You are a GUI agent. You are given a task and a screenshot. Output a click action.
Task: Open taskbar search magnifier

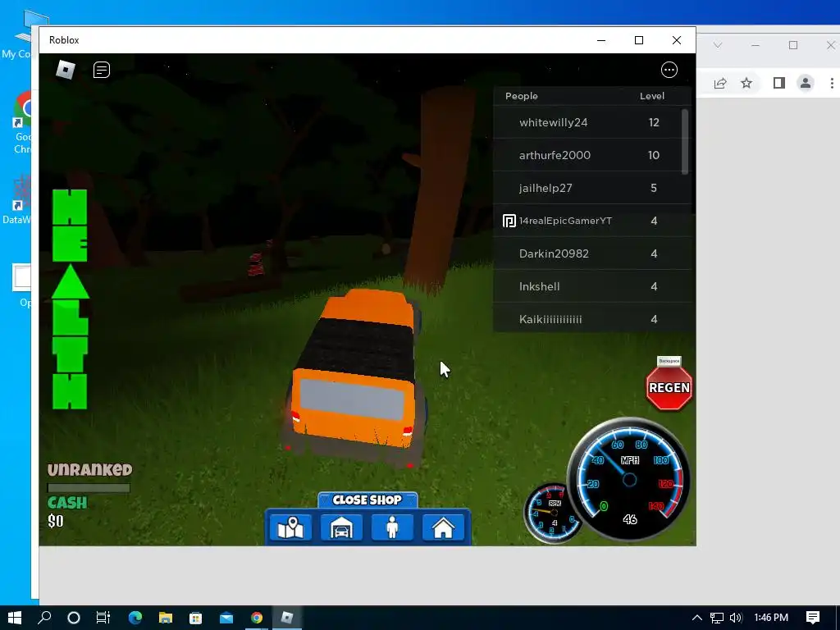[44, 618]
